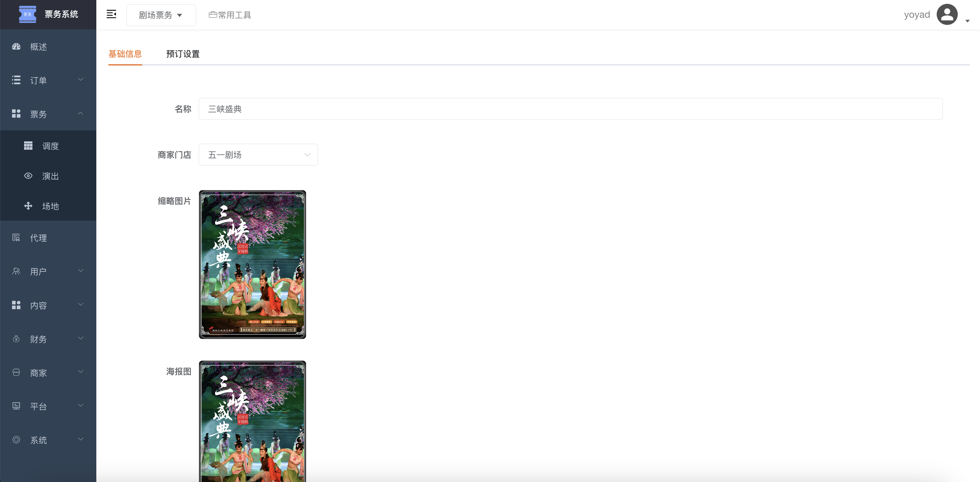Open the 商家门店 五一剧场 select box
The image size is (980, 482).
point(258,155)
